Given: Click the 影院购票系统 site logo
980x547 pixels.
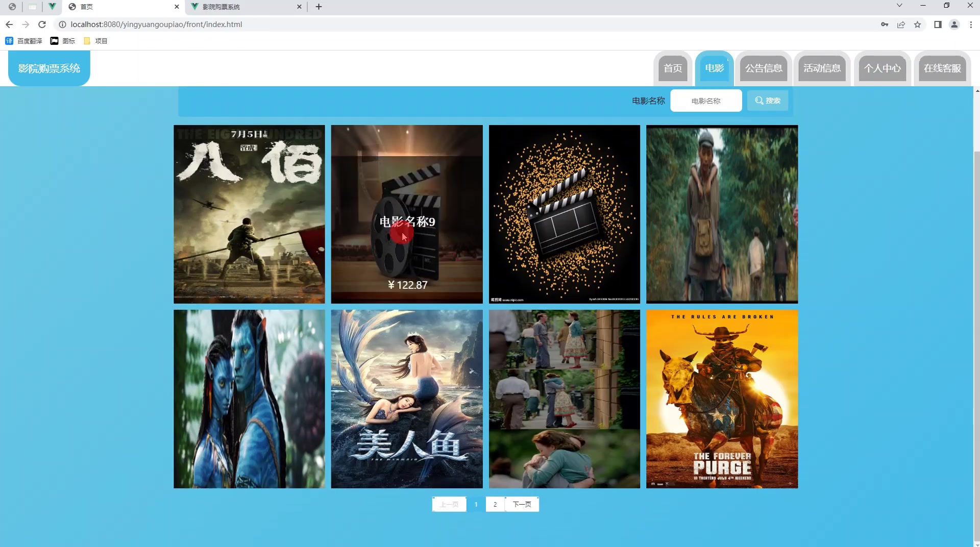Looking at the screenshot, I should pyautogui.click(x=49, y=68).
